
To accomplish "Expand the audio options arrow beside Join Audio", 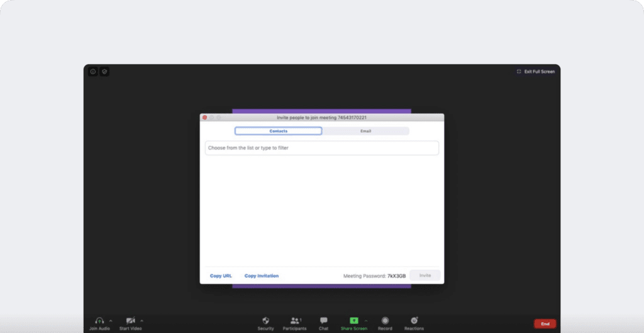I will pos(111,320).
